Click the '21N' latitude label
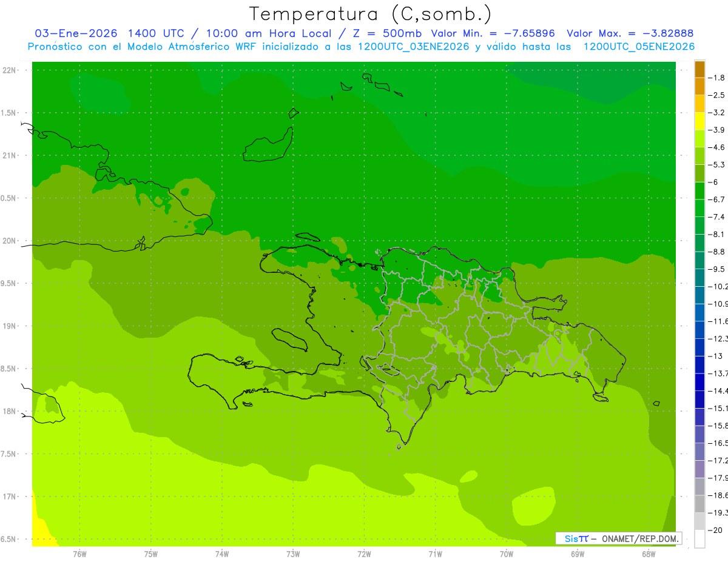The height and width of the screenshot is (562, 728). [9, 156]
